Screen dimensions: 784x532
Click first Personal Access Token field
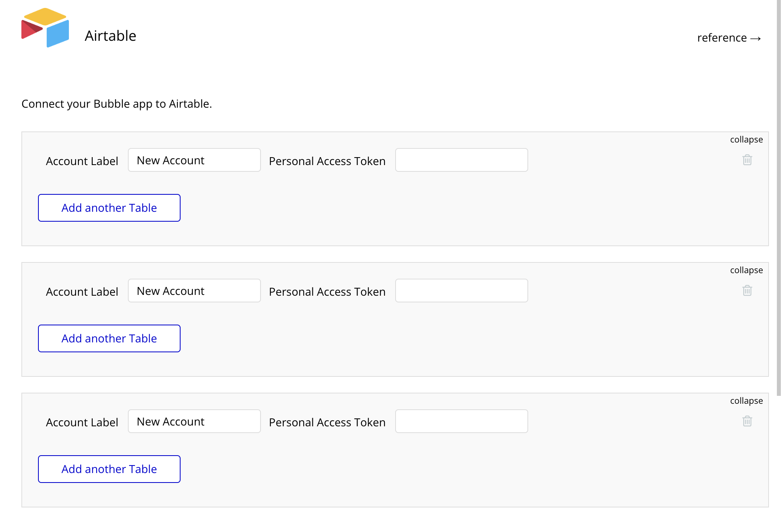(461, 160)
